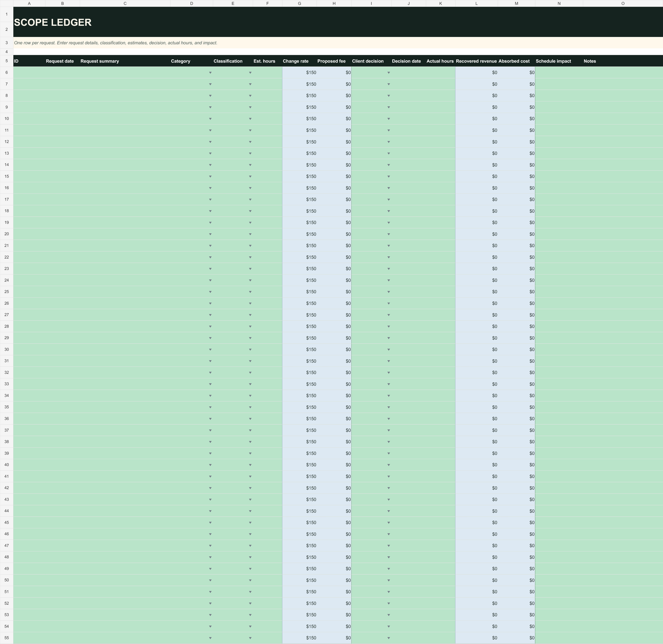Click the Change rate header cell
663x644 pixels.
point(300,61)
